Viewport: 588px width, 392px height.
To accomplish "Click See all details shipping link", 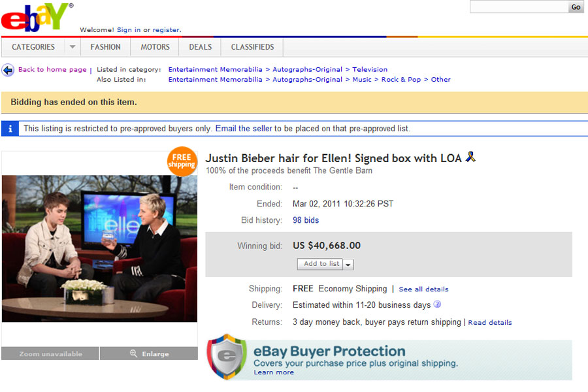I will click(423, 289).
